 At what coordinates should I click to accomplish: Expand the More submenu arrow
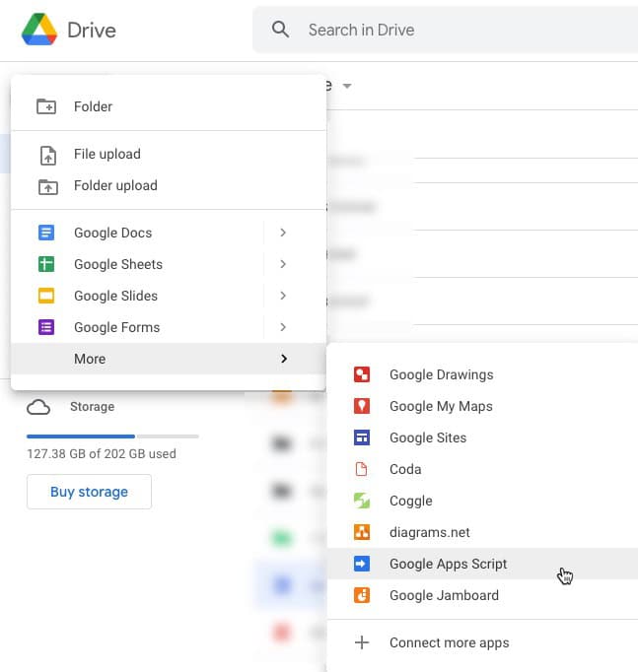coord(284,359)
